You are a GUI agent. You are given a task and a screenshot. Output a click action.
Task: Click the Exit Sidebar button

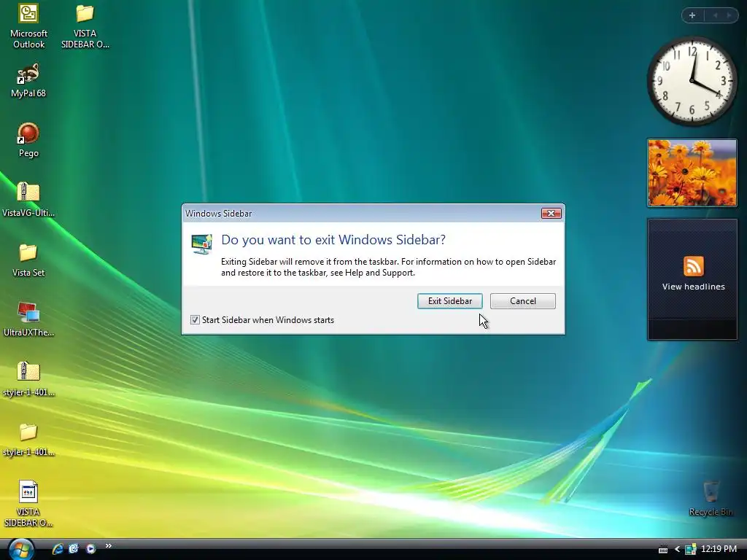(449, 301)
